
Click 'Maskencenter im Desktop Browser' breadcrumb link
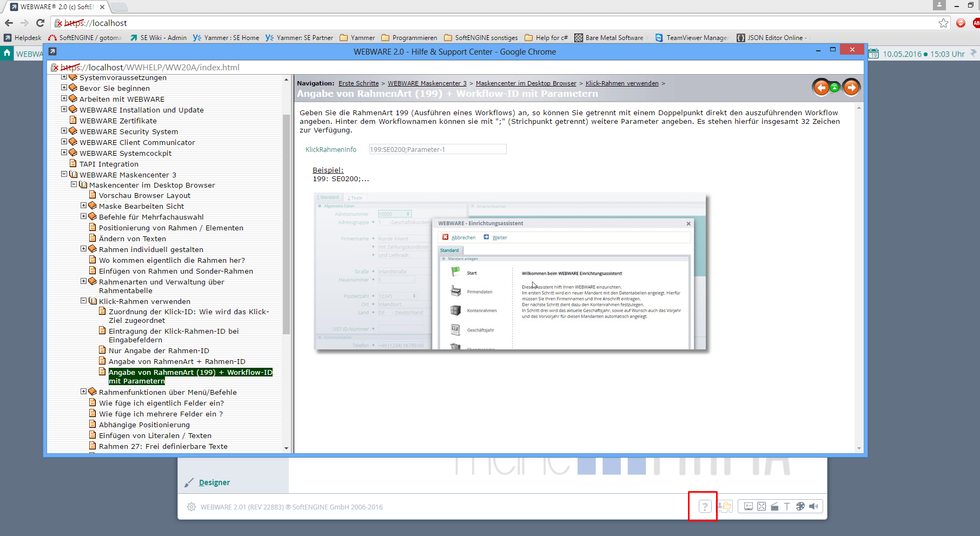coord(526,83)
